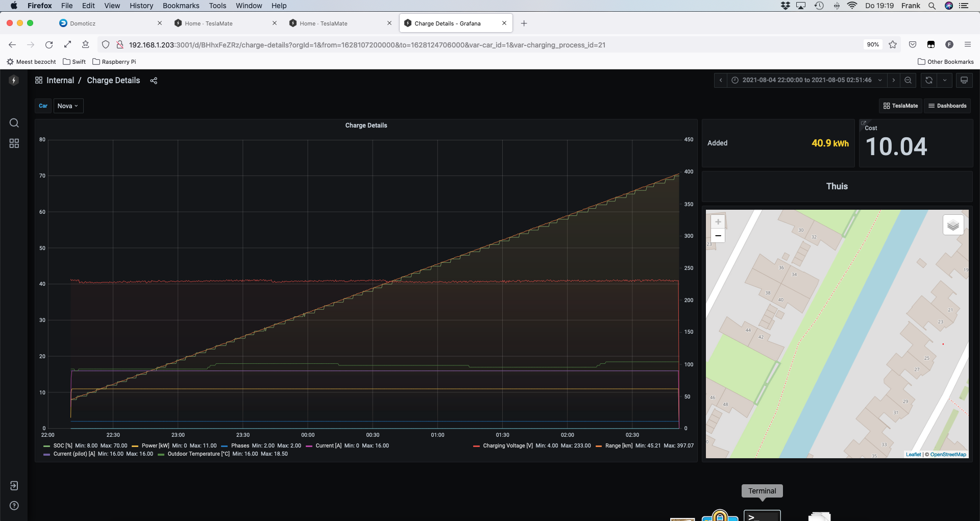Expand the time range picker dropdown
This screenshot has height=521, width=980.
880,80
